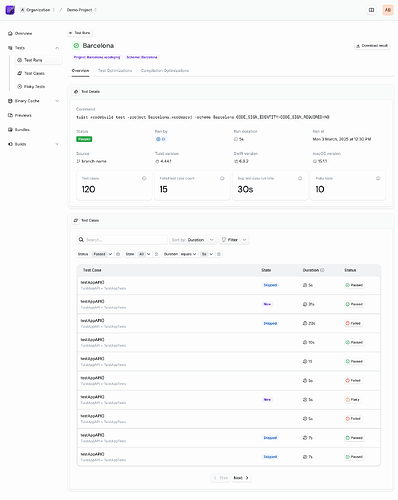Click the AB user avatar

click(x=388, y=10)
